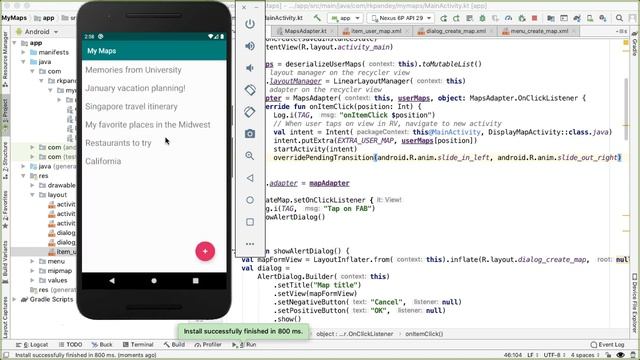The width and height of the screenshot is (640, 360).
Task: Expand the menu folder
Action: click(x=33, y=261)
